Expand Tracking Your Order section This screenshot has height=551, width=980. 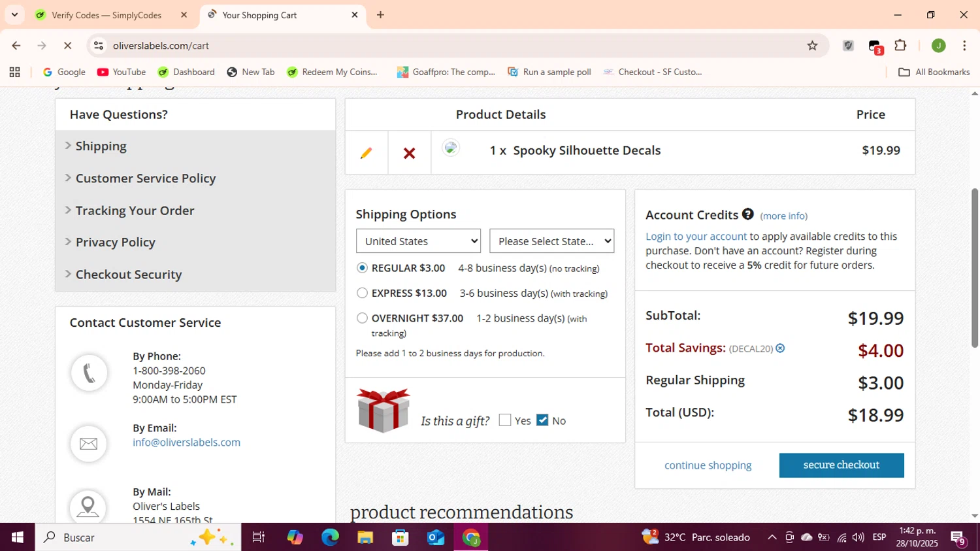[x=135, y=210]
